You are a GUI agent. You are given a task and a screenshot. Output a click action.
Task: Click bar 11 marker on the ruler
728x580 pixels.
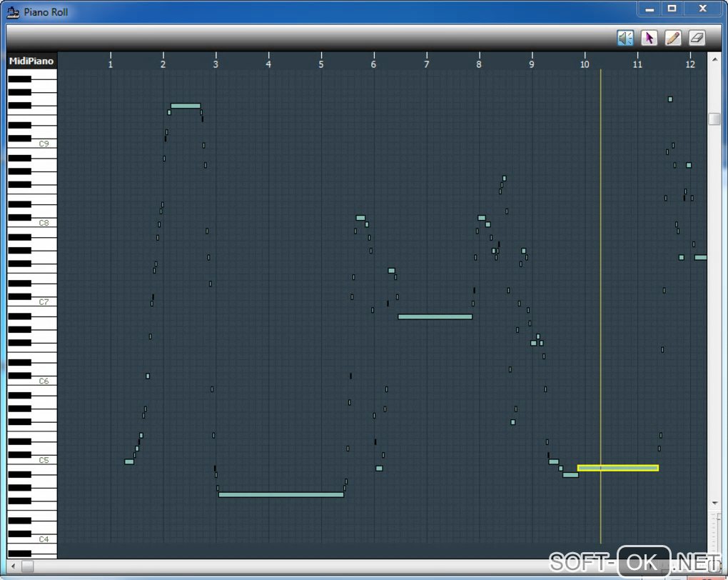[637, 64]
